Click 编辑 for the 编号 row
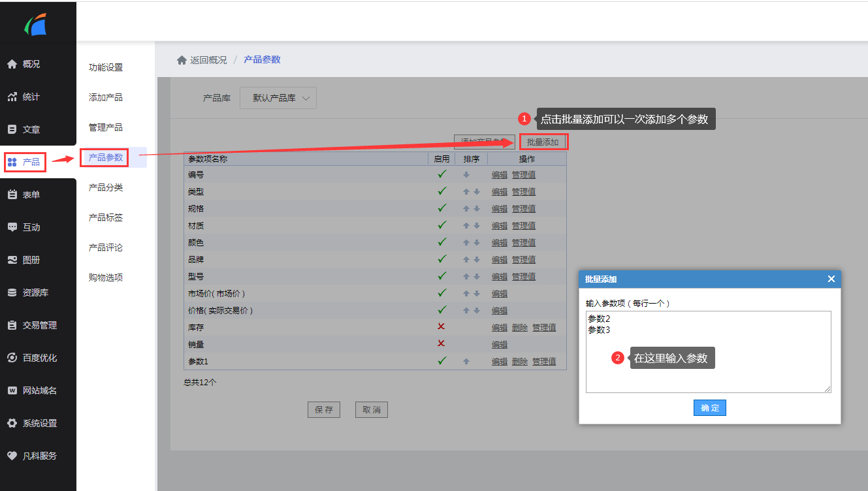This screenshot has width=868, height=491. pyautogui.click(x=500, y=175)
